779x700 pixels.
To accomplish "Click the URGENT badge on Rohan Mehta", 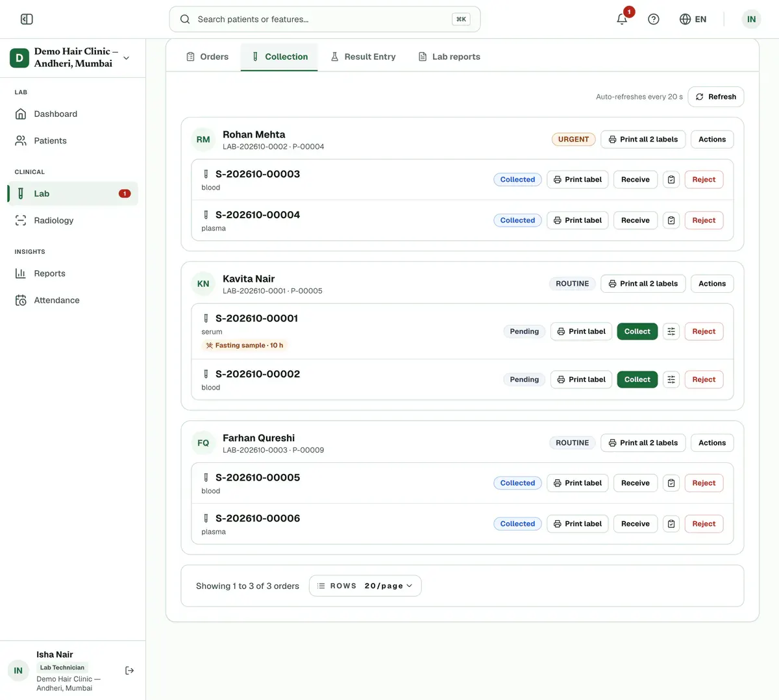I will [573, 140].
